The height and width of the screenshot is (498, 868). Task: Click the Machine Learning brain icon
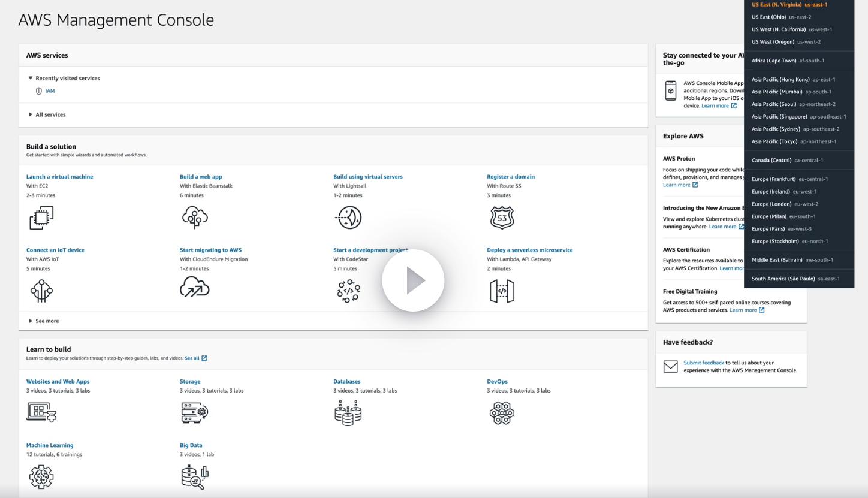[x=41, y=476]
